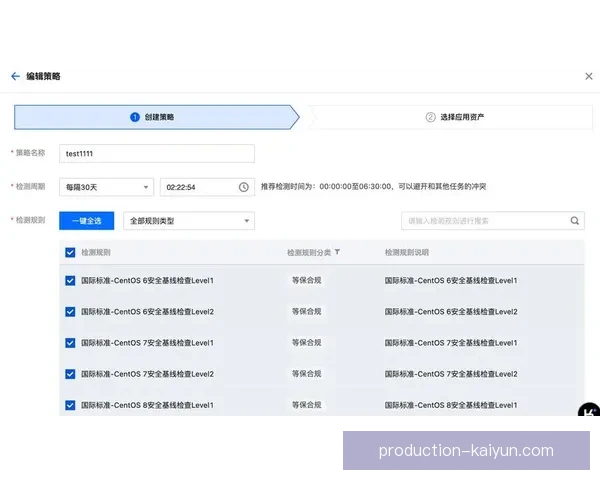
Task: Click 等保合规 in CentOS 6 Level1 row
Action: [307, 280]
